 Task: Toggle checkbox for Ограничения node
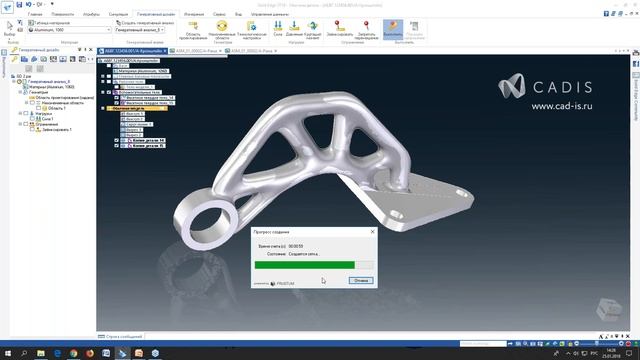26,124
